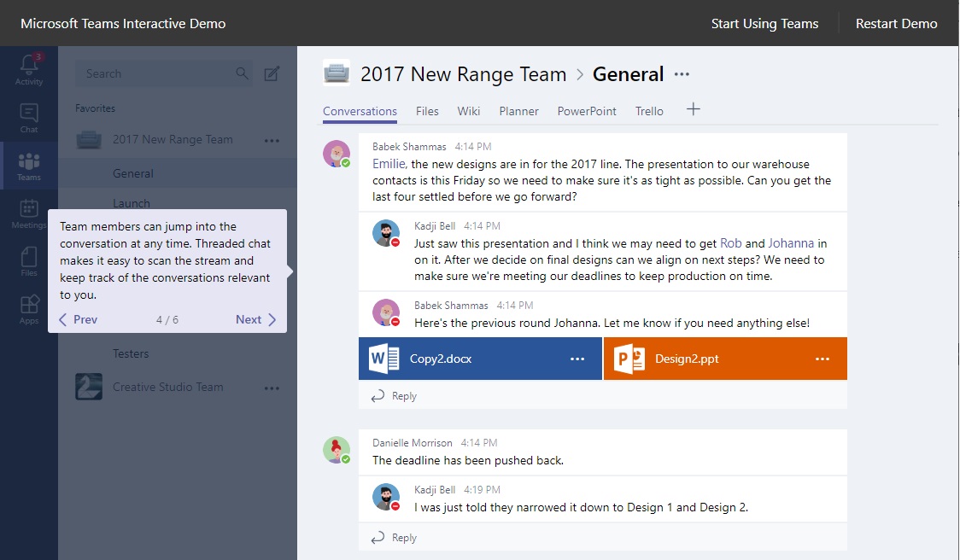Click the Creative Studio Team icon
This screenshot has height=560, width=960.
89,387
